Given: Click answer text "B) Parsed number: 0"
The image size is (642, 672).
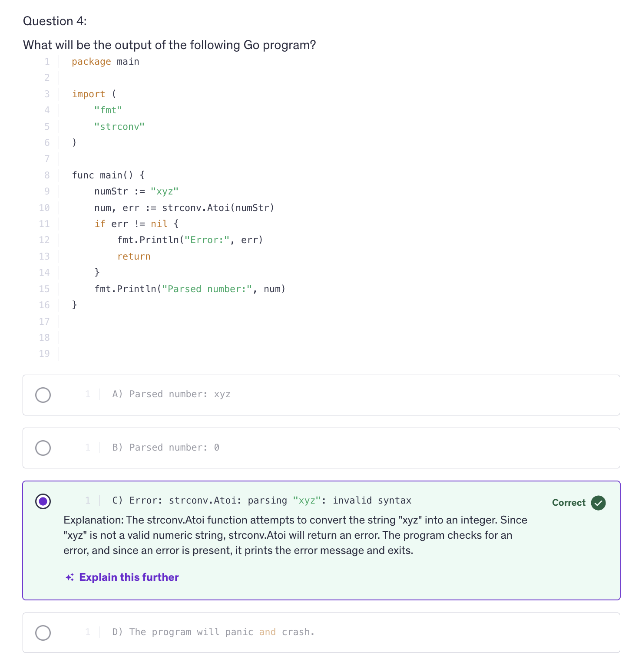Looking at the screenshot, I should click(165, 448).
